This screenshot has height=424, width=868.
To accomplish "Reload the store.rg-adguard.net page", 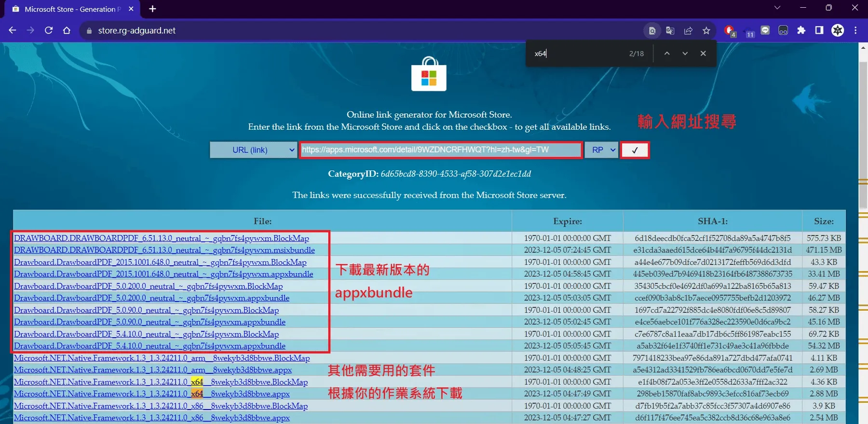I will [x=49, y=30].
